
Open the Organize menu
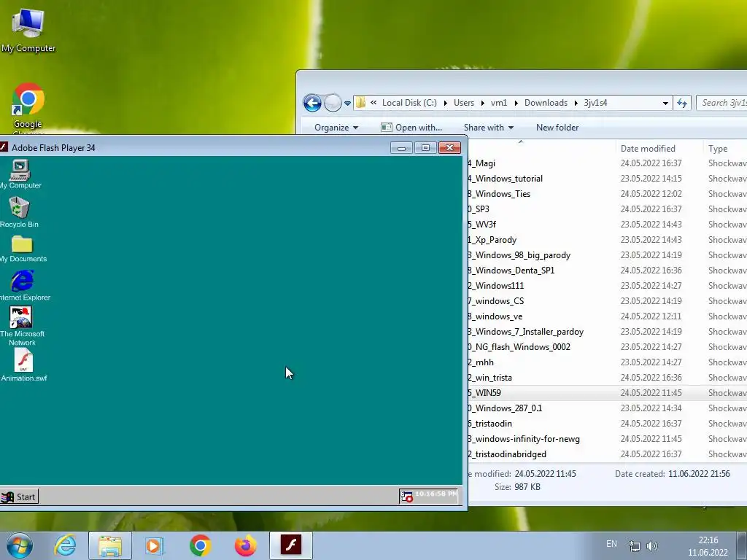point(336,128)
